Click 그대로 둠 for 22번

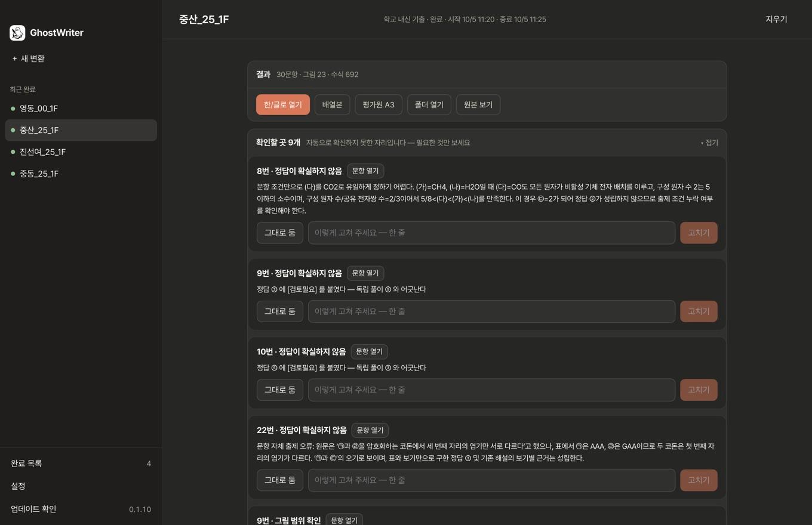tap(280, 480)
